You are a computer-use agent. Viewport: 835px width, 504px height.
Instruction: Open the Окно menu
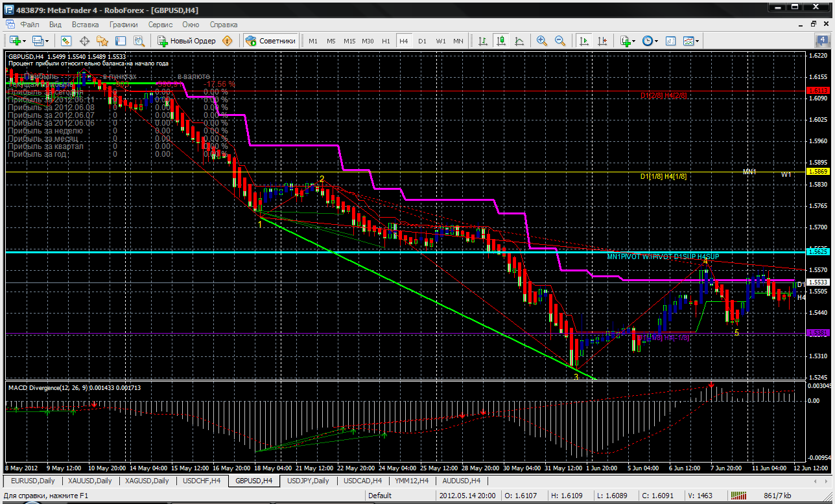coord(191,25)
